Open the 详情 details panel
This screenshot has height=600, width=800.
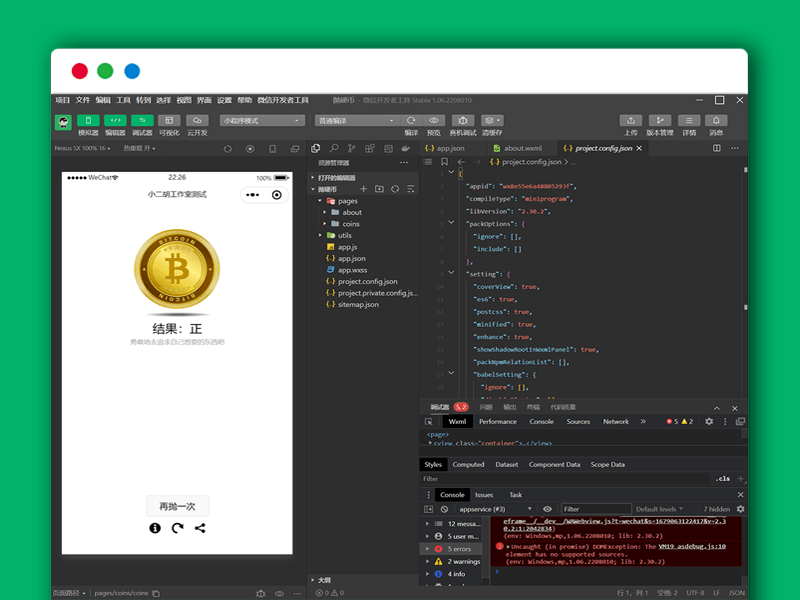tap(689, 120)
